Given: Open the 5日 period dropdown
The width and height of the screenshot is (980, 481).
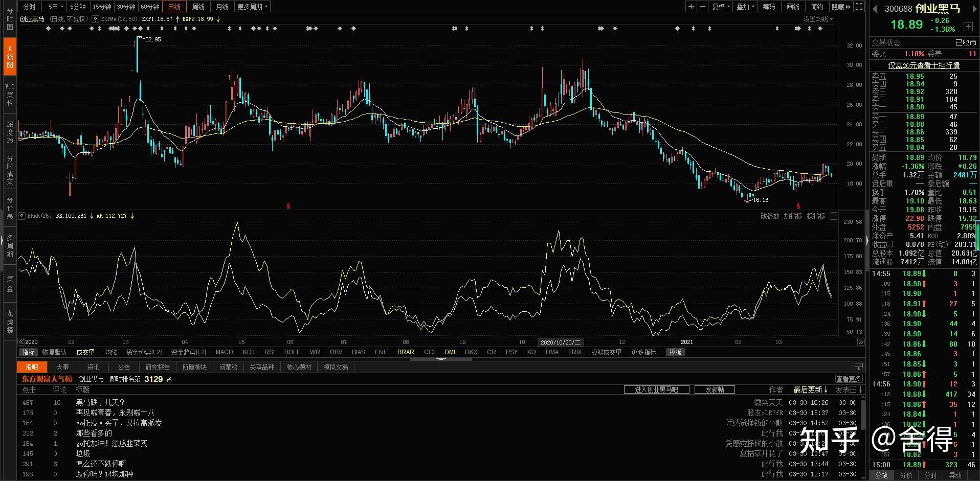Looking at the screenshot, I should [56, 7].
